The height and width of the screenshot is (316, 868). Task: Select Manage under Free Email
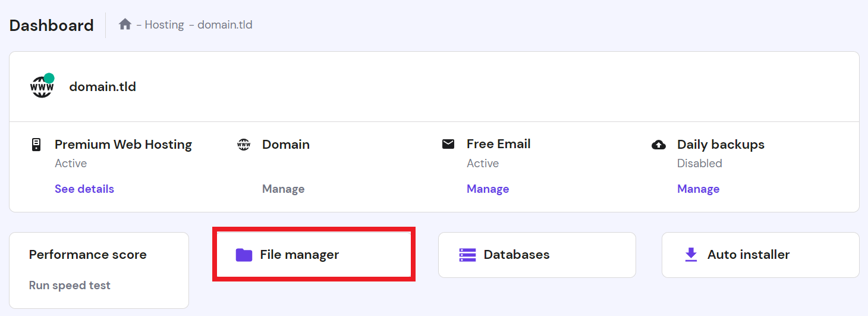488,189
